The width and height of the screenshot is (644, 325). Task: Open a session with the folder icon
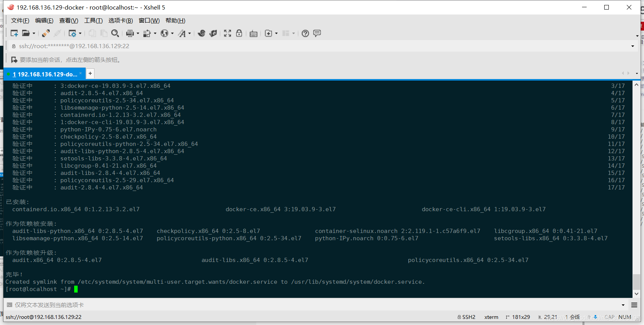[x=26, y=33]
